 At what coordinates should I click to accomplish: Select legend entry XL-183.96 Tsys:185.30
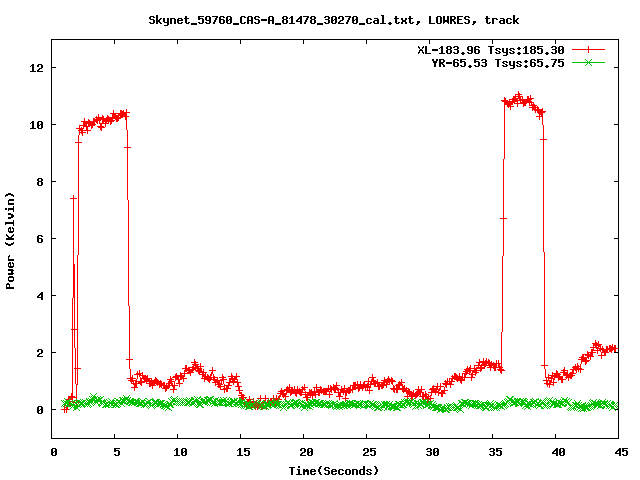491,50
